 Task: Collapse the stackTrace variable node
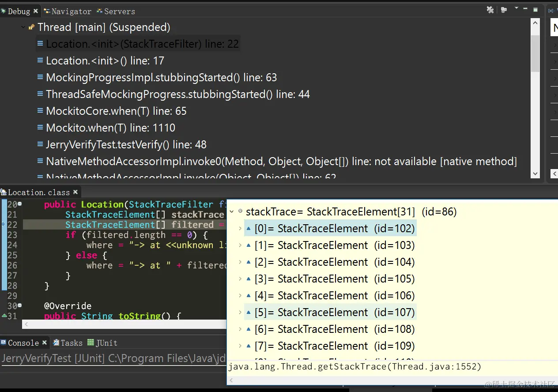[231, 211]
